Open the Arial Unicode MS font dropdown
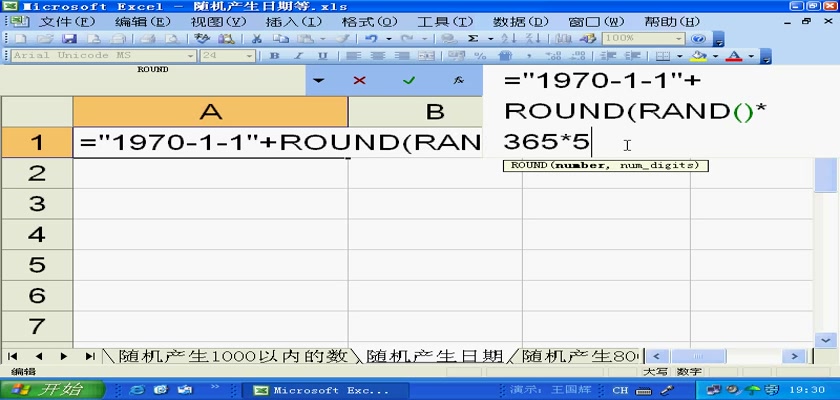This screenshot has height=400, width=840. click(x=189, y=56)
